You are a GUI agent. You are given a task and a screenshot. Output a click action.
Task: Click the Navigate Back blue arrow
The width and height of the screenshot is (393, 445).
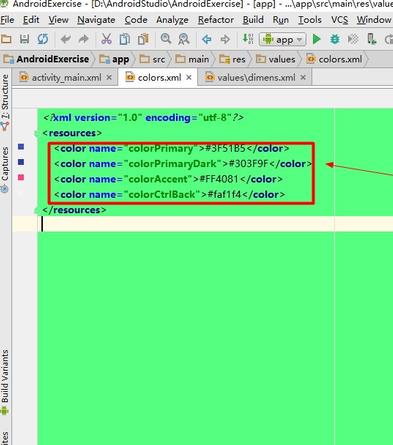click(207, 39)
